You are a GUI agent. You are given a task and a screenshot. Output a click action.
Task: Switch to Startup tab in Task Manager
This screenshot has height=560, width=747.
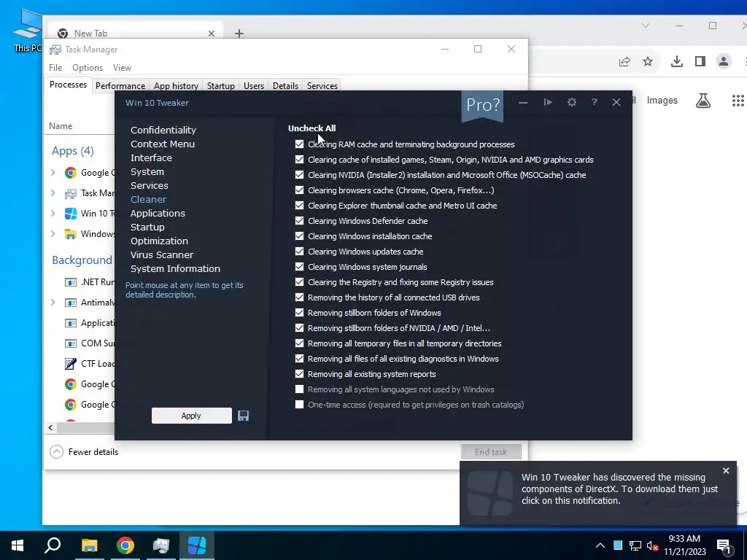(x=220, y=86)
